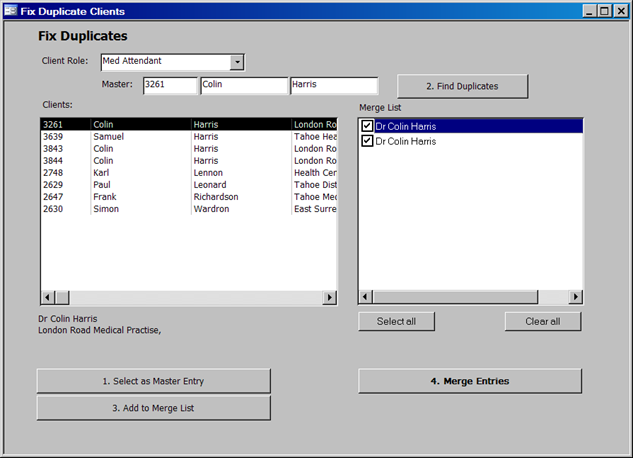The width and height of the screenshot is (633, 458).
Task: Open the Client Role dropdown arrow
Action: [237, 63]
